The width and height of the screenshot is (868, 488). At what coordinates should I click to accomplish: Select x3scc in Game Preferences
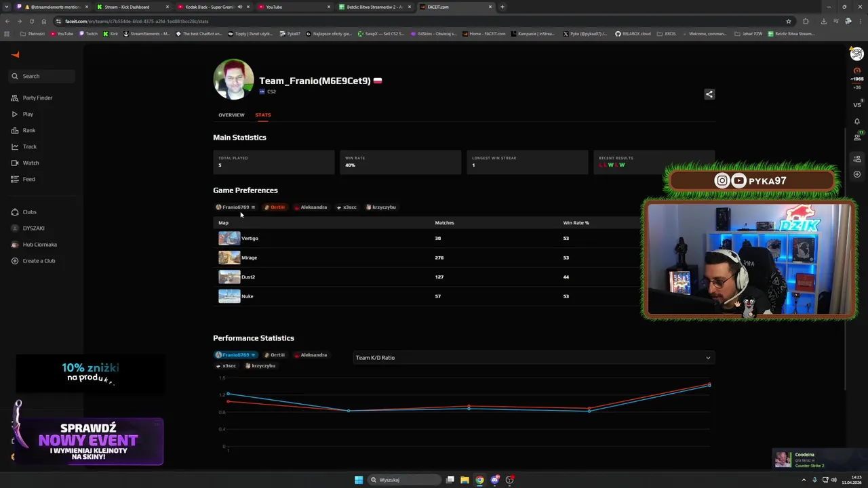[347, 207]
